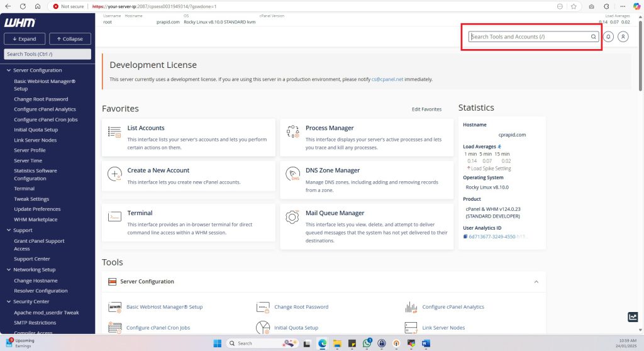Select Change Hostname in sidebar

[35, 281]
